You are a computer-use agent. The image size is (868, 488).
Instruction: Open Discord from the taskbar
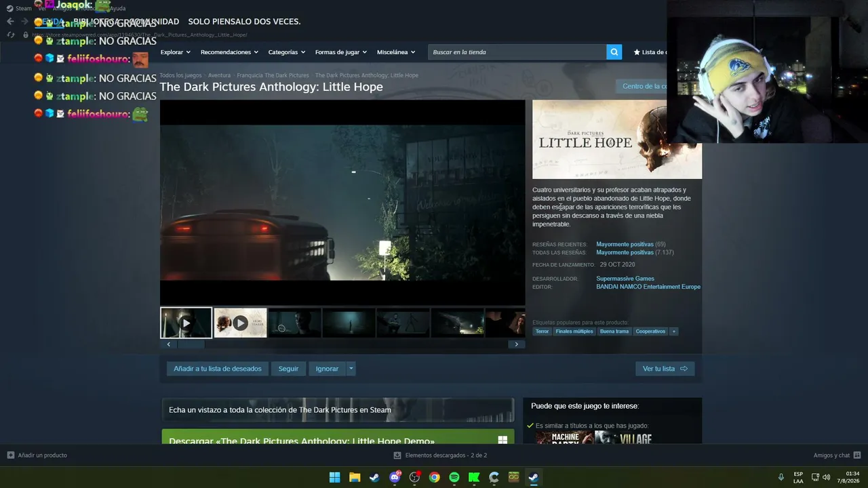click(x=395, y=477)
